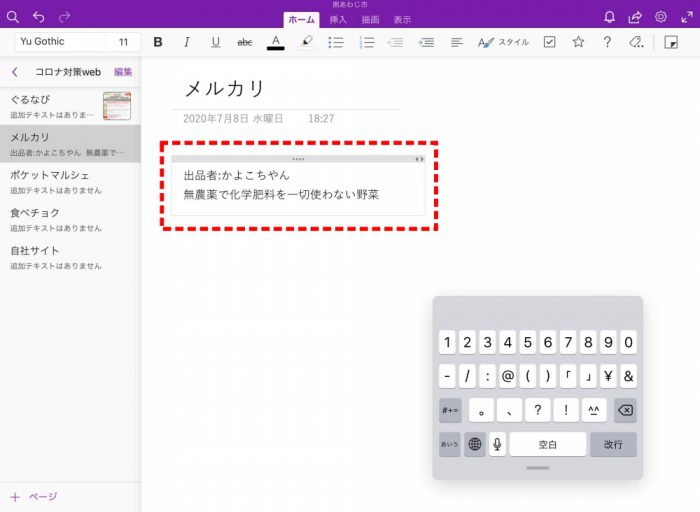Add the star tag

pos(578,42)
